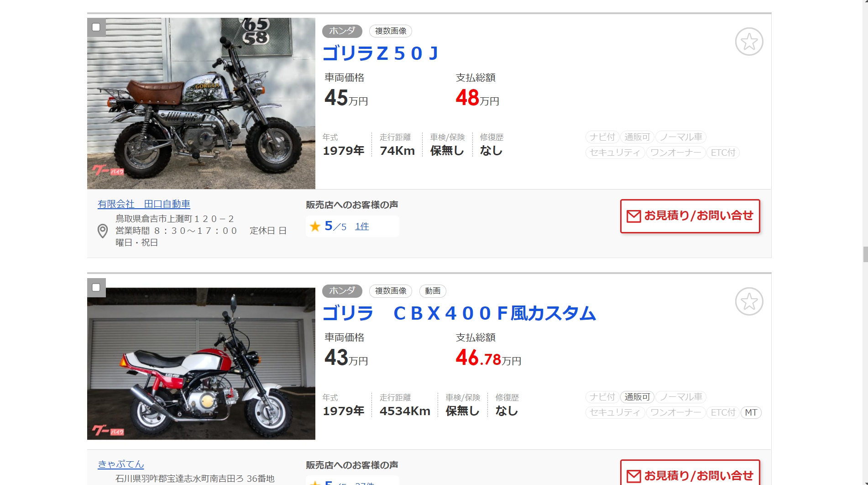Image resolution: width=868 pixels, height=485 pixels.
Task: Click the gold review star for 田口自動車
Action: pos(315,226)
